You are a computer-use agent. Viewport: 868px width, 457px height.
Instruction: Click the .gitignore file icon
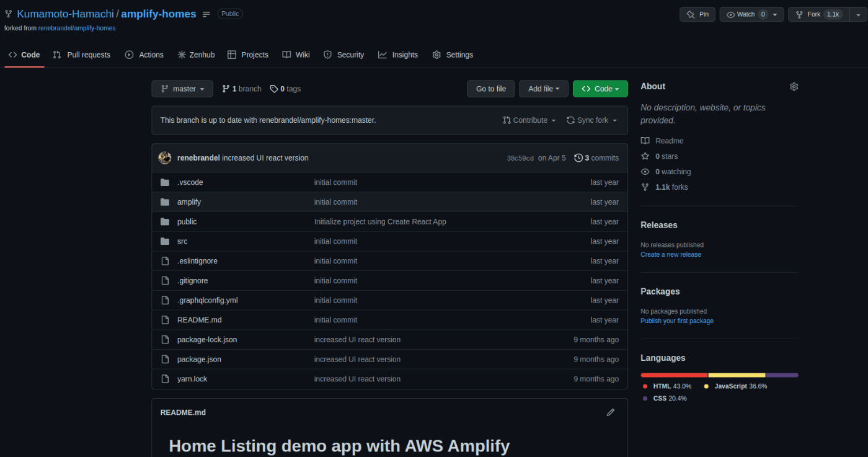coord(165,281)
